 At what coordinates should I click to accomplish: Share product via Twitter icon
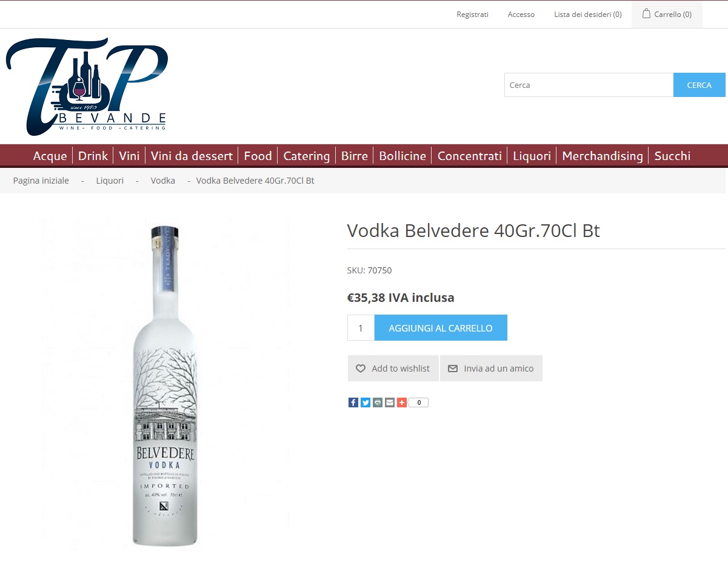tap(366, 402)
